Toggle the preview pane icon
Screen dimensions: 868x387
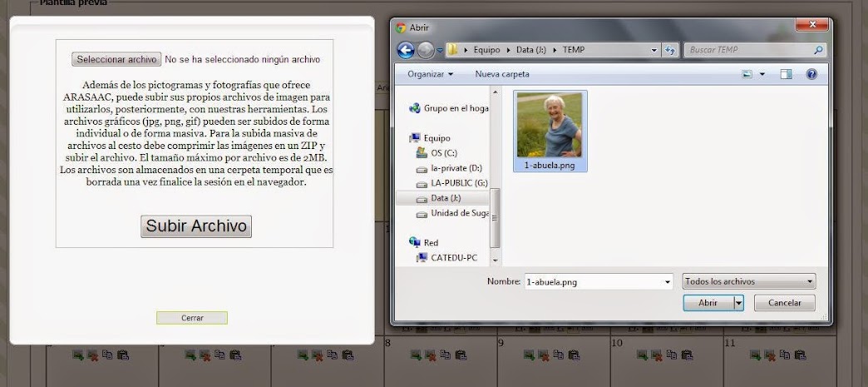[x=786, y=74]
